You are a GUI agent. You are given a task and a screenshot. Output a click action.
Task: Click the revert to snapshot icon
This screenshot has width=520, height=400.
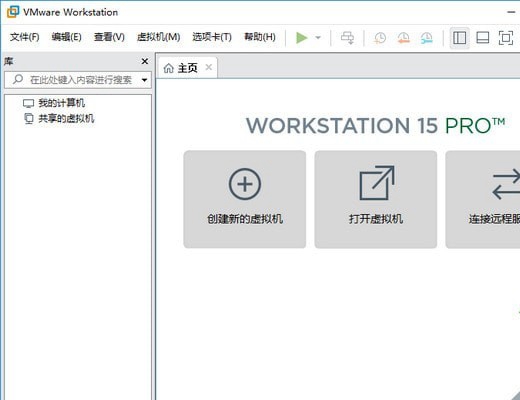[x=403, y=38]
